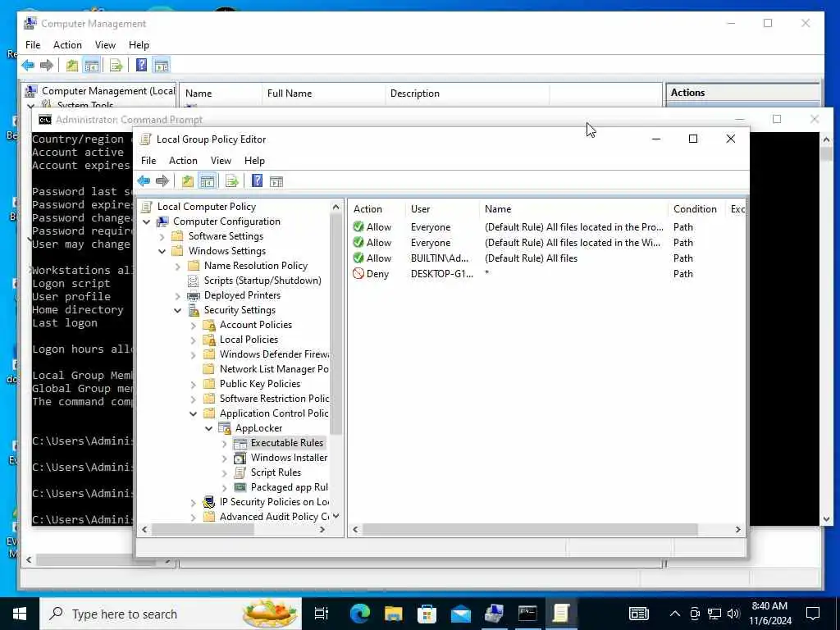Sort rules by Condition column header
The image size is (840, 630).
click(696, 209)
